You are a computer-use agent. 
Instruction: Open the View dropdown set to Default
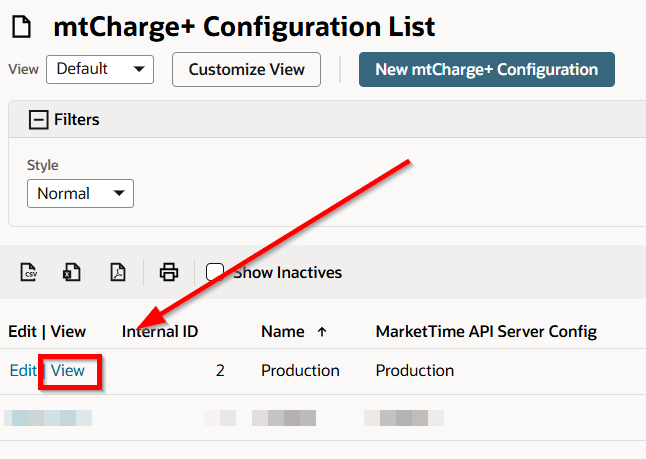[x=100, y=69]
